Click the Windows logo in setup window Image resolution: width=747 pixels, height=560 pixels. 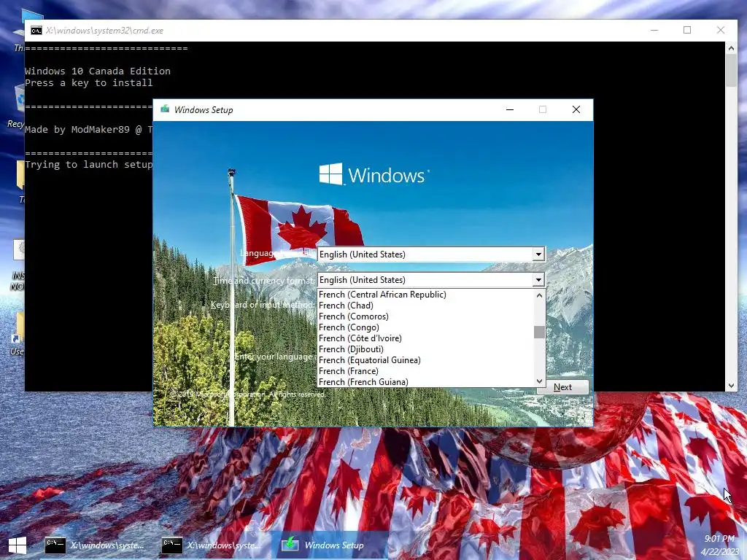click(x=374, y=174)
